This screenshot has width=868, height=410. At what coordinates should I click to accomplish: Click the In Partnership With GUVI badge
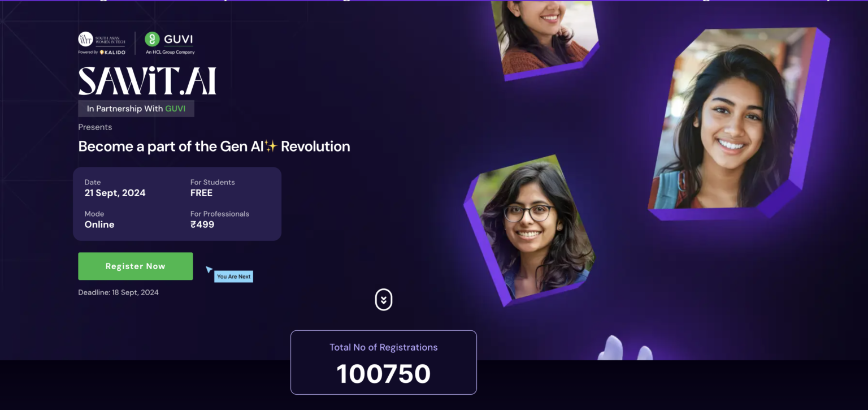(136, 109)
